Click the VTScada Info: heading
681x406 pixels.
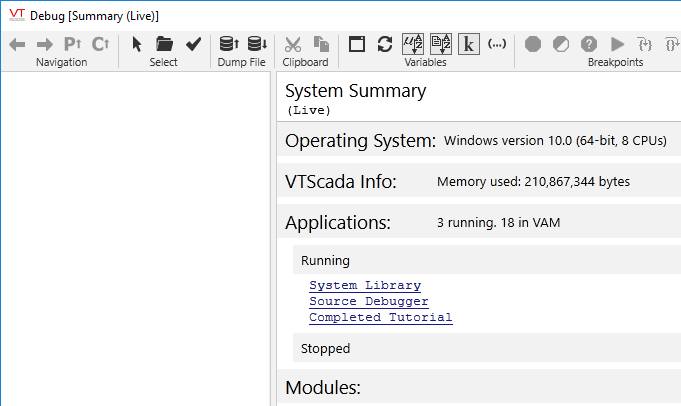coord(341,182)
